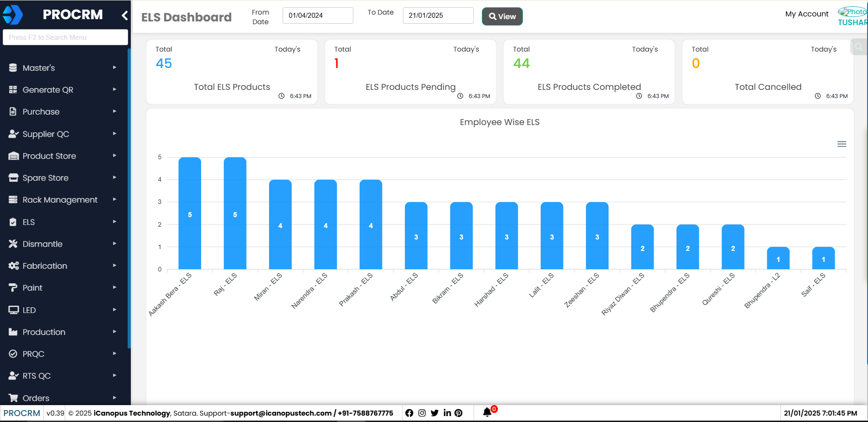Open the chart hamburger menu
Screen dimensions: 868x422
pos(842,144)
